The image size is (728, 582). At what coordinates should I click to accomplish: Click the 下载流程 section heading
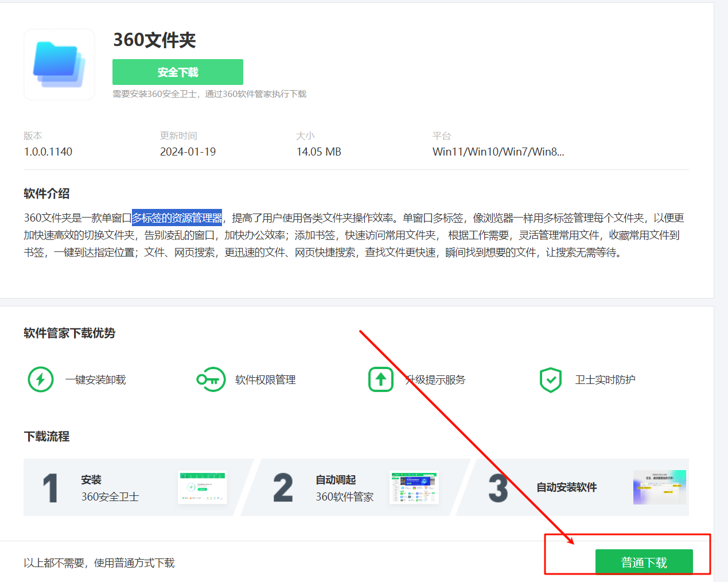46,436
